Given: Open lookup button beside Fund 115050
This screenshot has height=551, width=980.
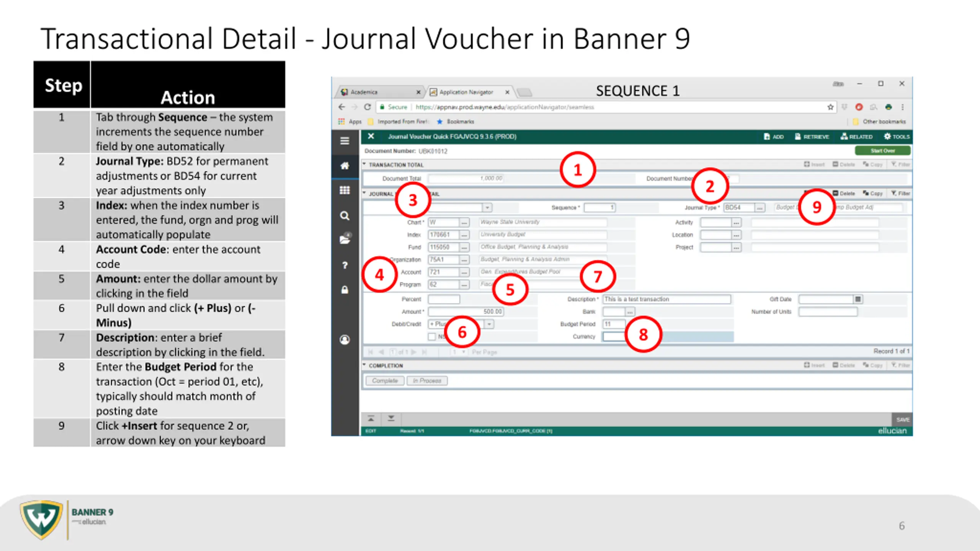Looking at the screenshot, I should coord(464,247).
